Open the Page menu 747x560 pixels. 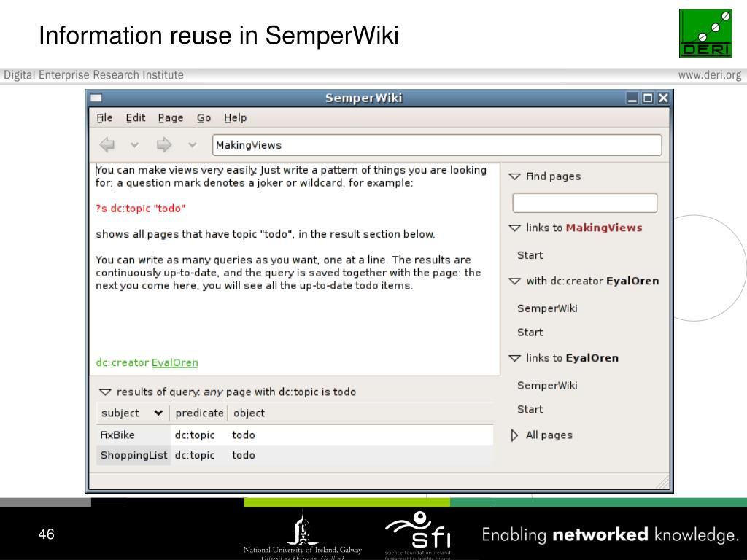171,117
